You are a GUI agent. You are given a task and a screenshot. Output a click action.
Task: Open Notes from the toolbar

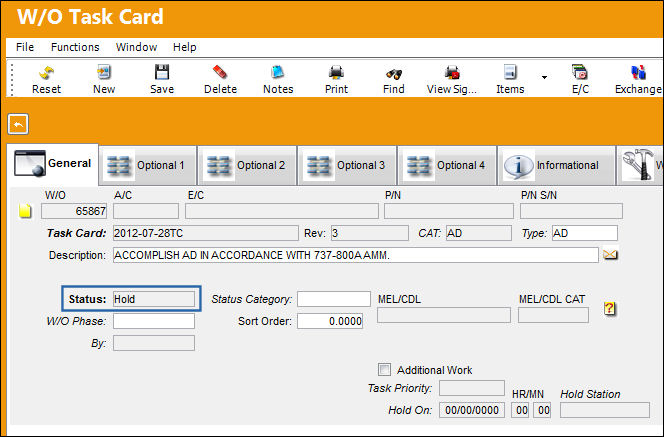[x=278, y=72]
